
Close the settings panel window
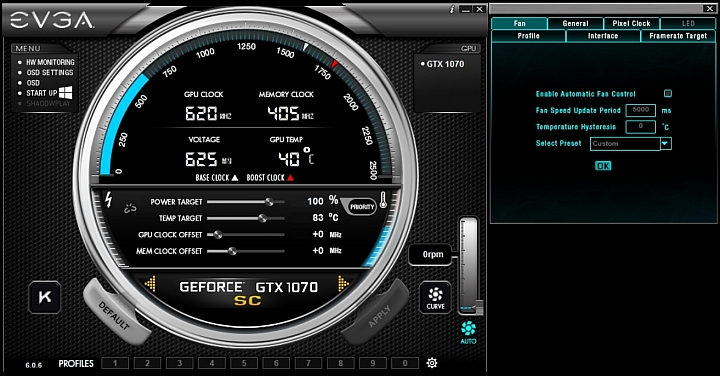709,8
